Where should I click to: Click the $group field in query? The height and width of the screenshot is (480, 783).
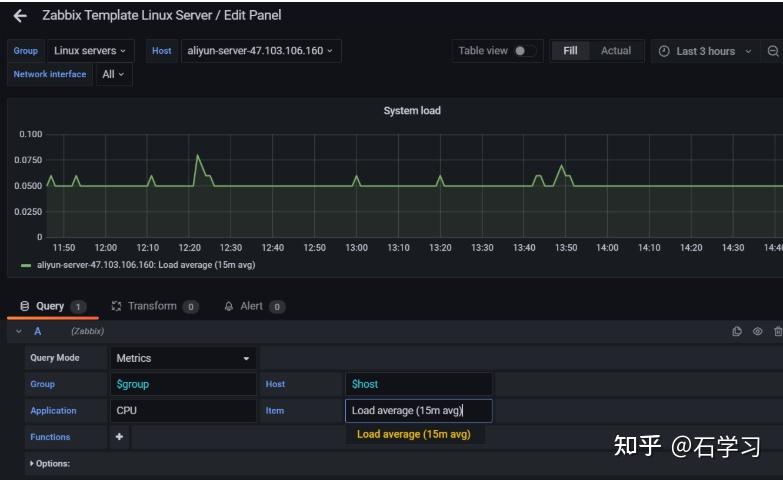click(x=183, y=384)
